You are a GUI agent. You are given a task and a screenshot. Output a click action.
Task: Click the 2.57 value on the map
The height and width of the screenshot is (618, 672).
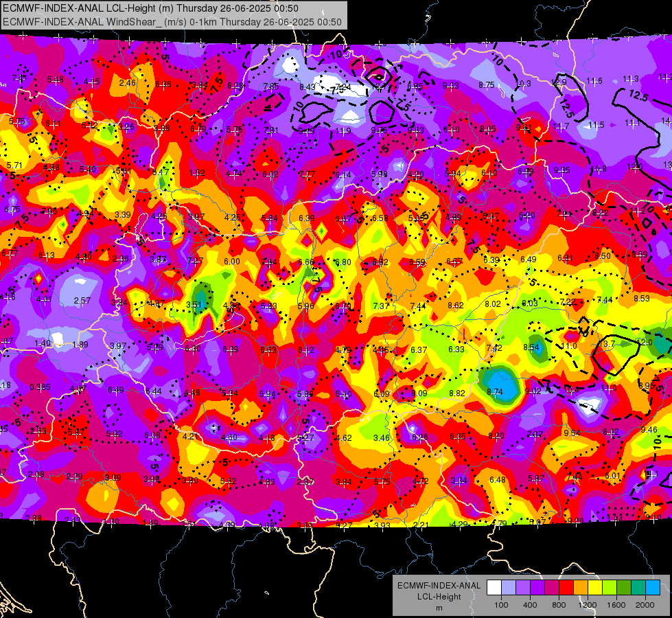pos(82,300)
